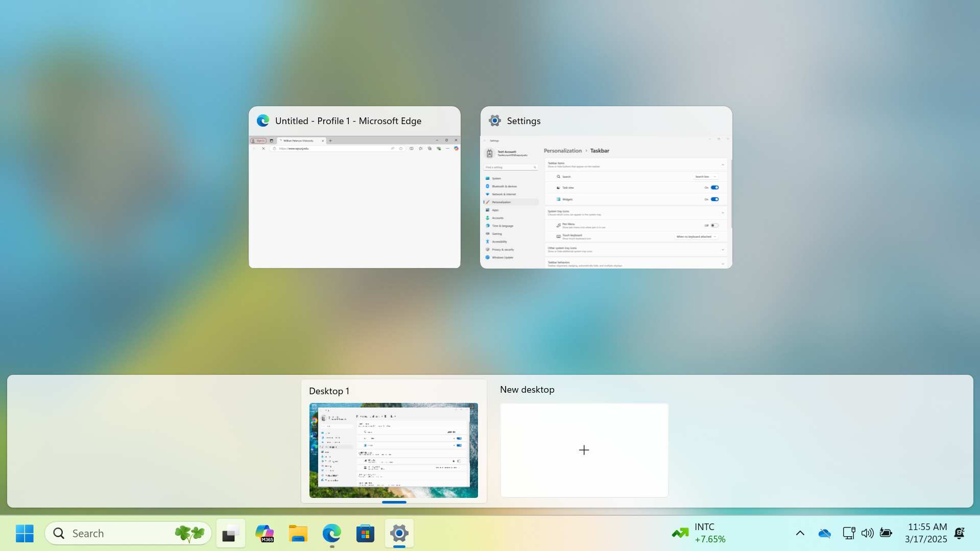
Task: Open the OneDrive system tray icon
Action: (x=824, y=533)
